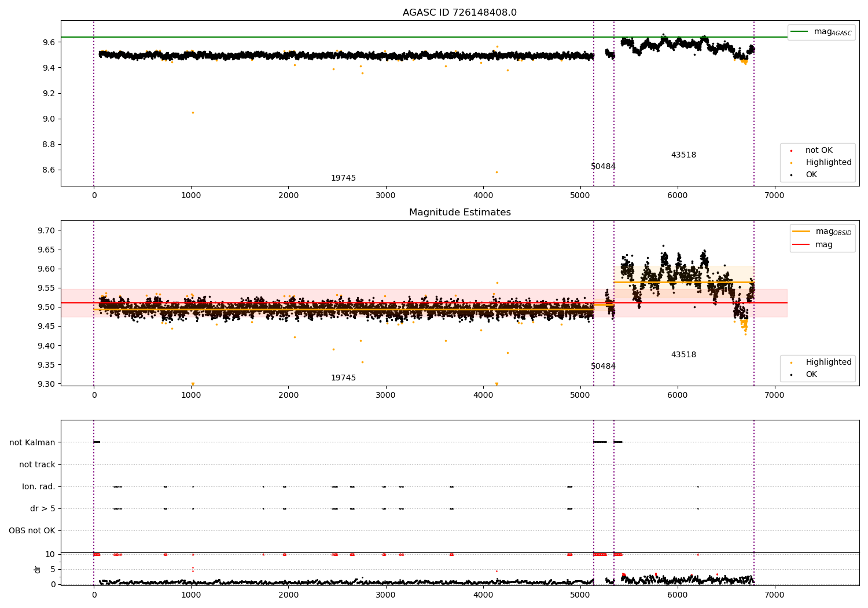This screenshot has height=608, width=868.
Task: Click obsid label 19745 in Magnitude Estimates panel
Action: tap(343, 378)
